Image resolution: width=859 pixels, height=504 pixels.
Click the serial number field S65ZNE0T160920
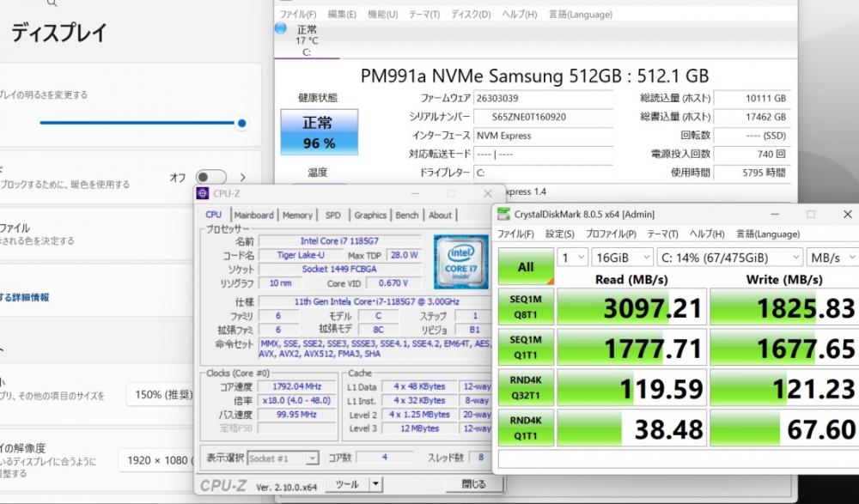pyautogui.click(x=543, y=118)
